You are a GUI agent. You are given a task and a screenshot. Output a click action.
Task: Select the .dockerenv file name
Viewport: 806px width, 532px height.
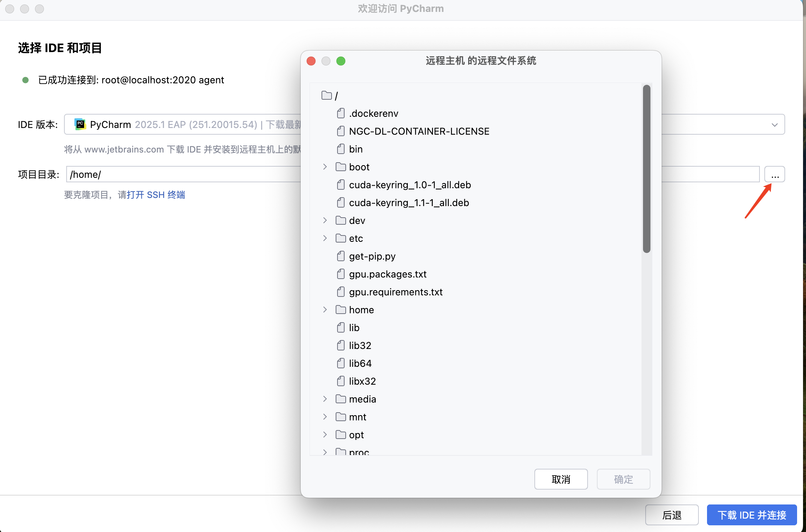[x=374, y=113]
